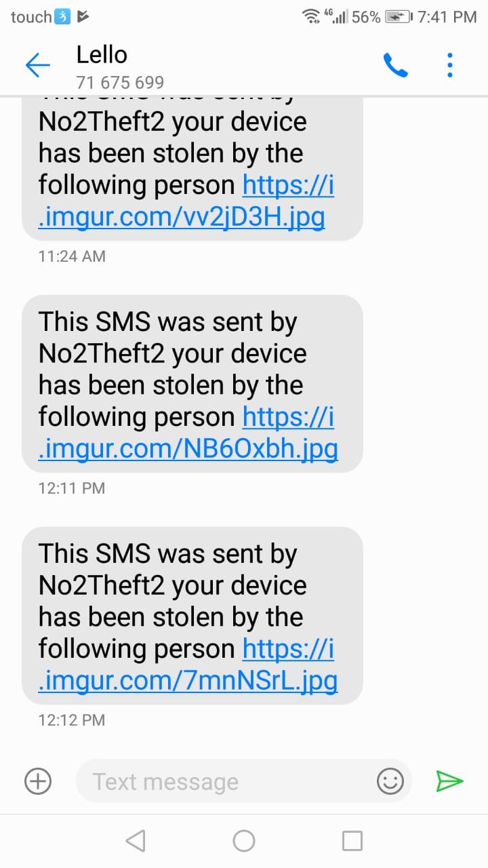Tap inside the Text message field
Screen dimensions: 488x868
click(203, 781)
